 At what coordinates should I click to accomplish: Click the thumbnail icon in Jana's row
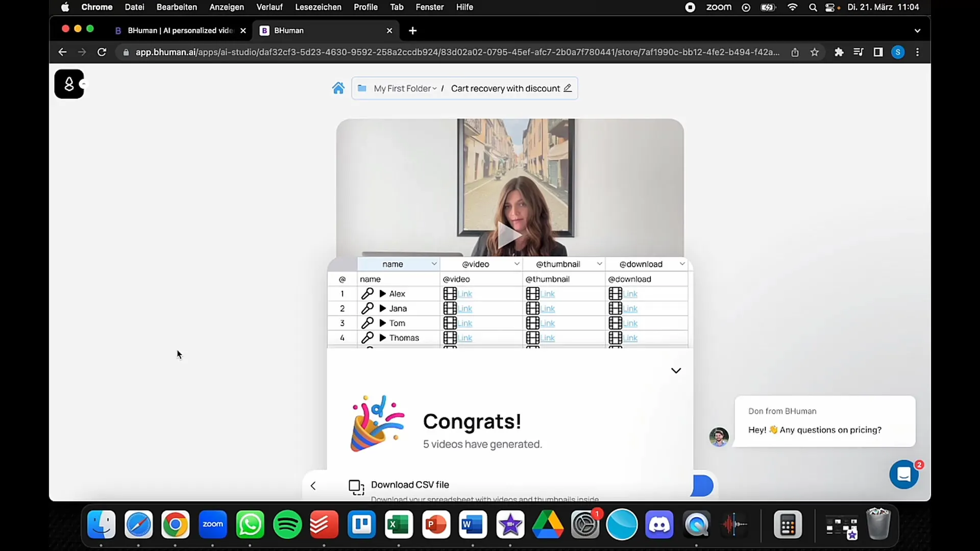pyautogui.click(x=533, y=308)
